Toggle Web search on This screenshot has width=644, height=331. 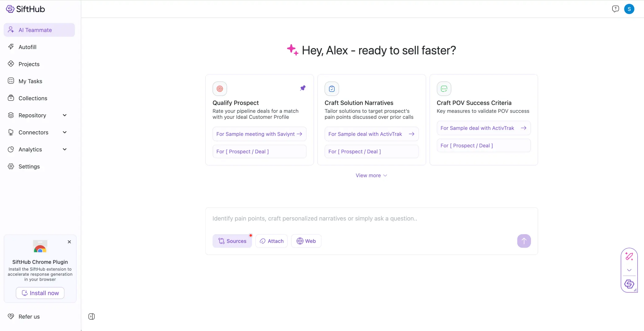306,241
